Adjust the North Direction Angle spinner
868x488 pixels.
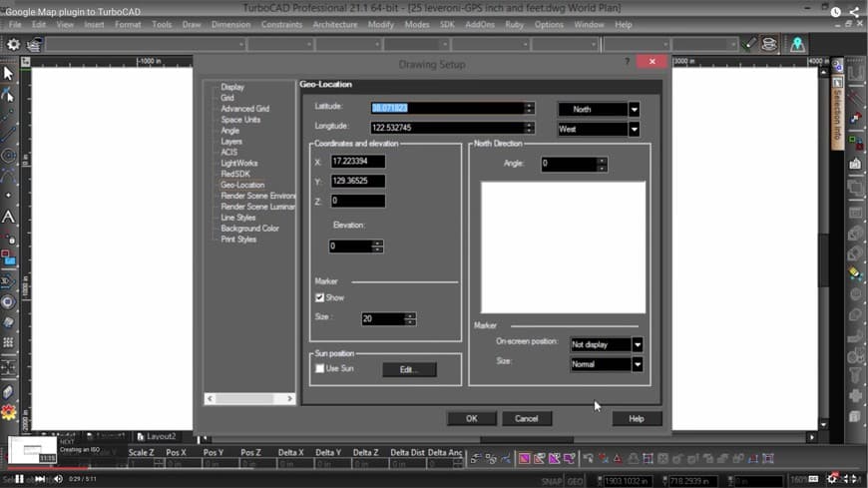tap(602, 164)
